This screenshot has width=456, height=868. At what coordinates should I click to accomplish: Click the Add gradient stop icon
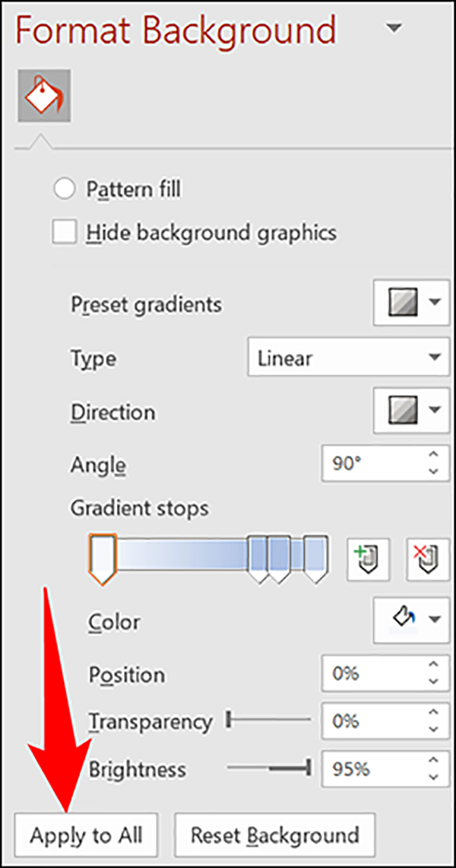369,561
